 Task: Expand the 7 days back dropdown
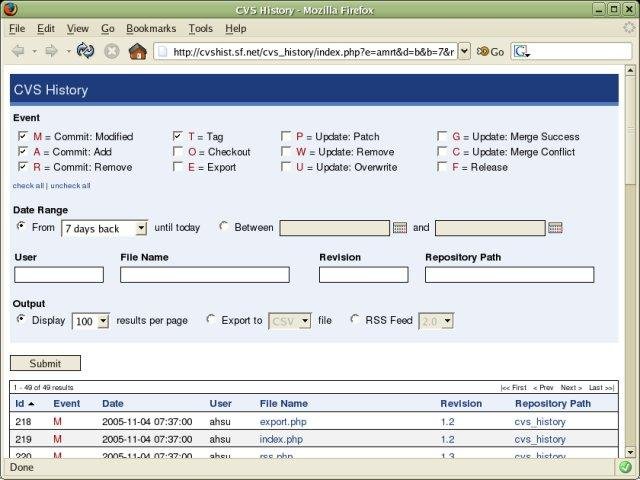140,229
